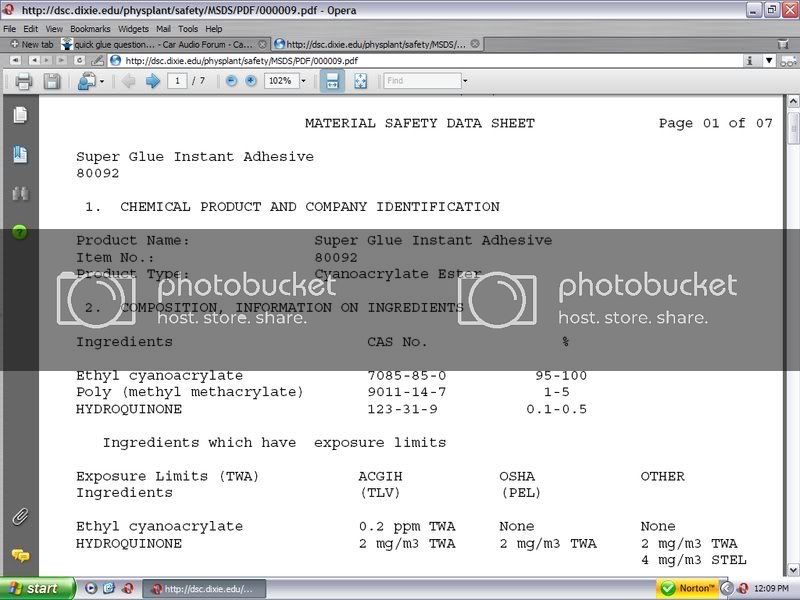Click Opera's Fast Forward navigation button

(x=61, y=60)
